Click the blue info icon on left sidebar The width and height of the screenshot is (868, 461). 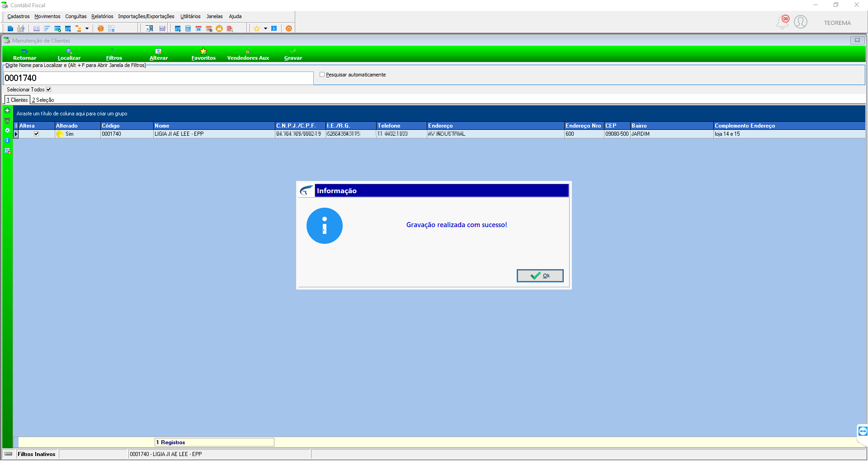point(7,140)
